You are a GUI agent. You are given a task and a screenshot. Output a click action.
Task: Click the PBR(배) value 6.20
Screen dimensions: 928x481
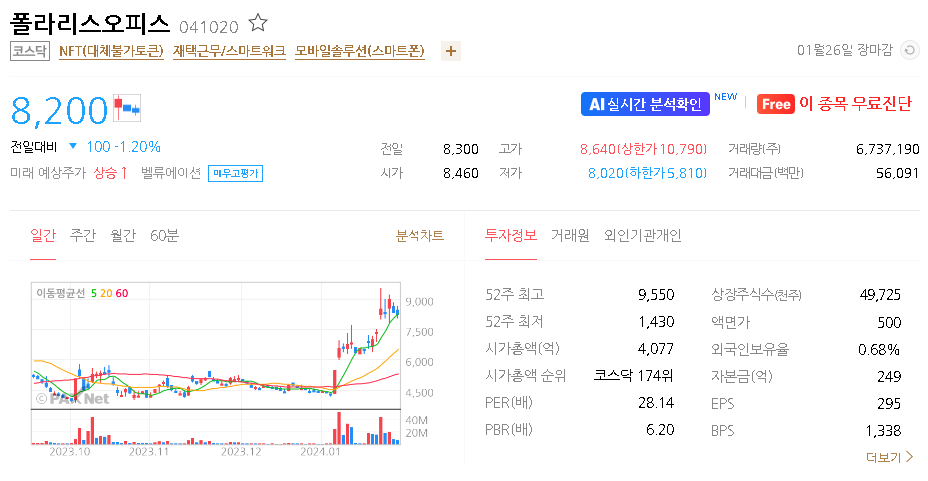[660, 430]
